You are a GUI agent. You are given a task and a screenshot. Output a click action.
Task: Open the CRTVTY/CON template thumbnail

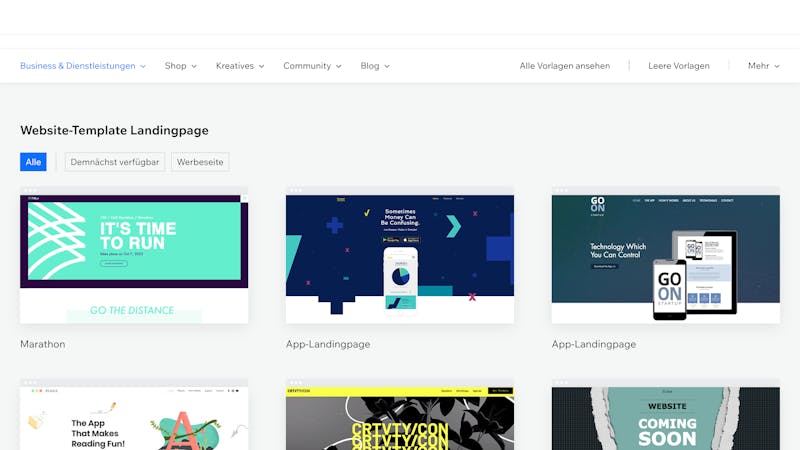(400, 414)
